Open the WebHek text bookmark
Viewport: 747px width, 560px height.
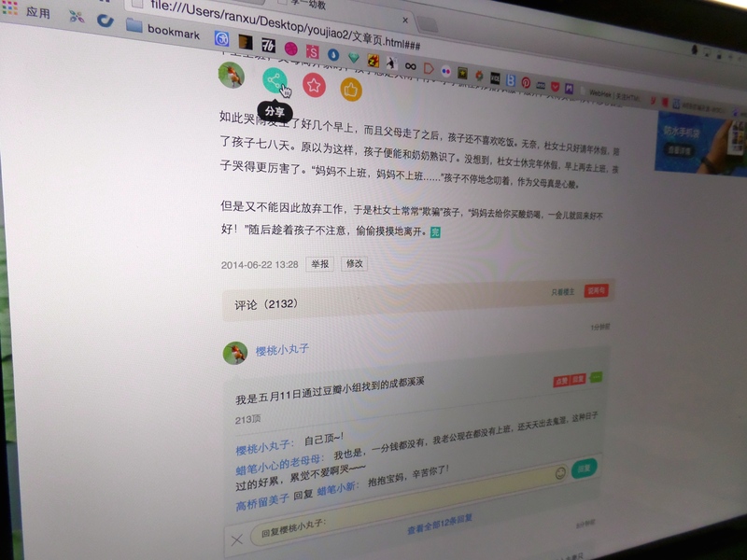point(610,95)
